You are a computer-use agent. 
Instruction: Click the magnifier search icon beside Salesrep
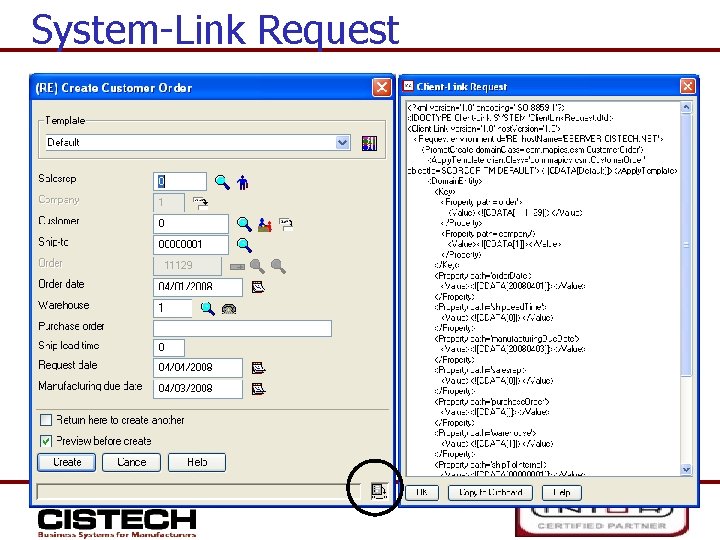coord(222,182)
